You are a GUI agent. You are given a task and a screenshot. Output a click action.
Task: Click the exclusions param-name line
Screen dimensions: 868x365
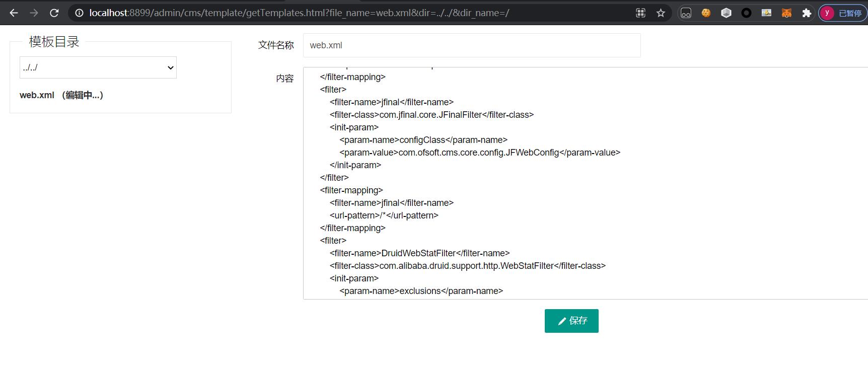tap(421, 291)
